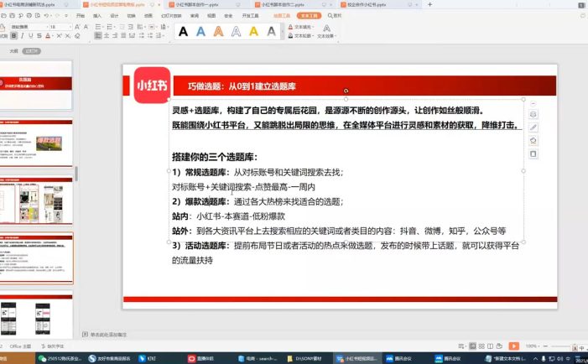Open the font size 18 dropdown

pos(70,27)
